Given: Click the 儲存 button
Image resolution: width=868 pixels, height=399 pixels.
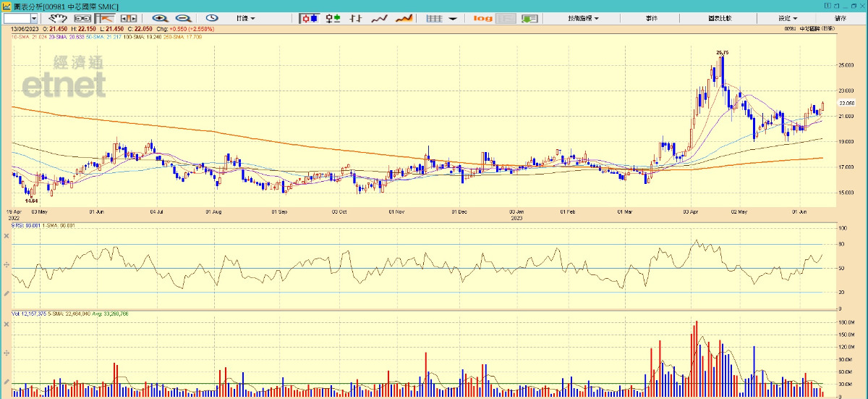Looking at the screenshot, I should (x=841, y=18).
